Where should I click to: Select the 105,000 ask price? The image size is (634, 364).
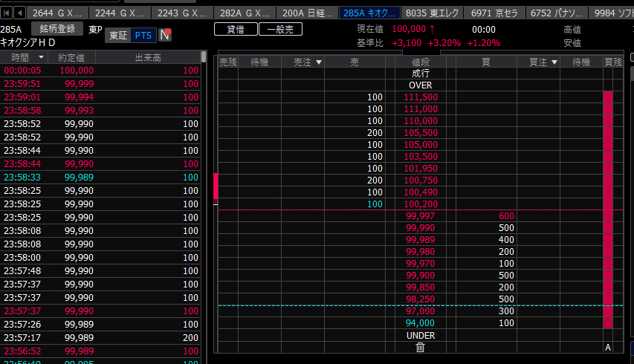click(x=421, y=145)
